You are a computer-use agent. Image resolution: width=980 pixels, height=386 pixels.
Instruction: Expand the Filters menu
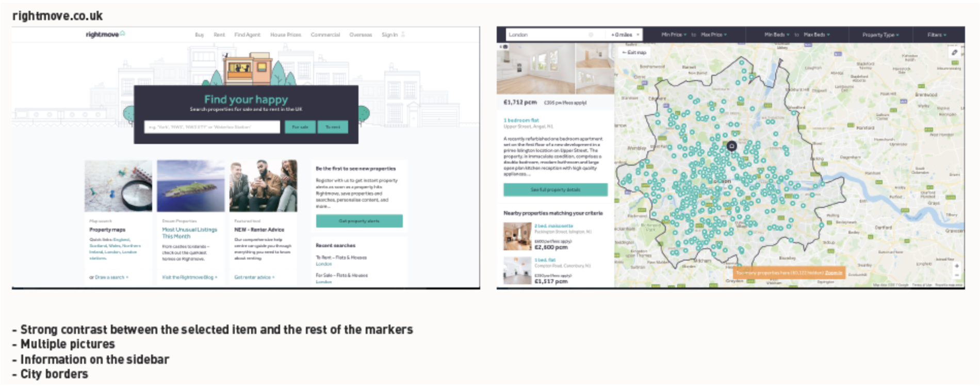(937, 35)
